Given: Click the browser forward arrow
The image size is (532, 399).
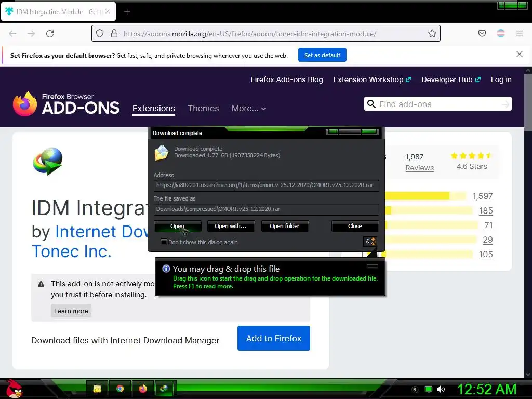Looking at the screenshot, I should [31, 34].
